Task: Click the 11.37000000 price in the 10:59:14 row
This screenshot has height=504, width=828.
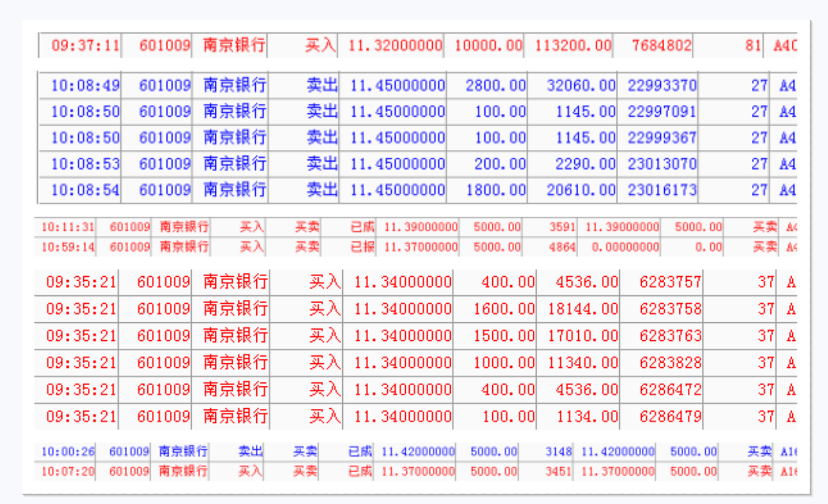Action: [421, 247]
